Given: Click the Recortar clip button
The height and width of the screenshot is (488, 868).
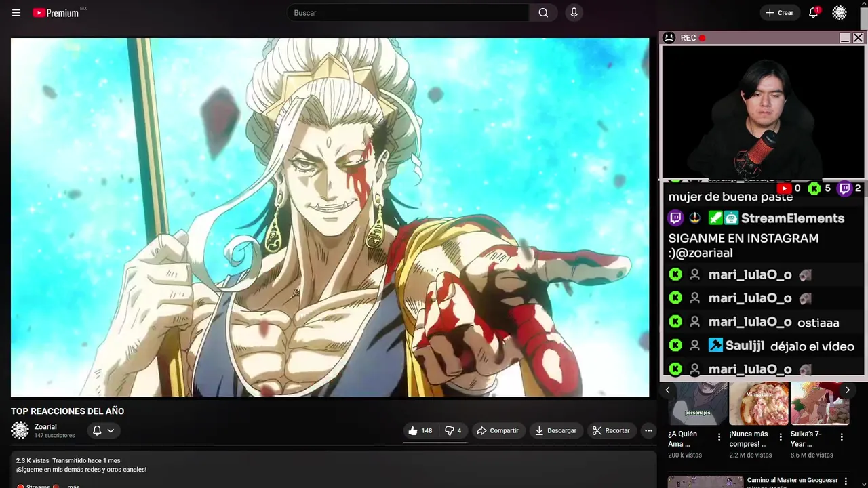Looking at the screenshot, I should [611, 430].
